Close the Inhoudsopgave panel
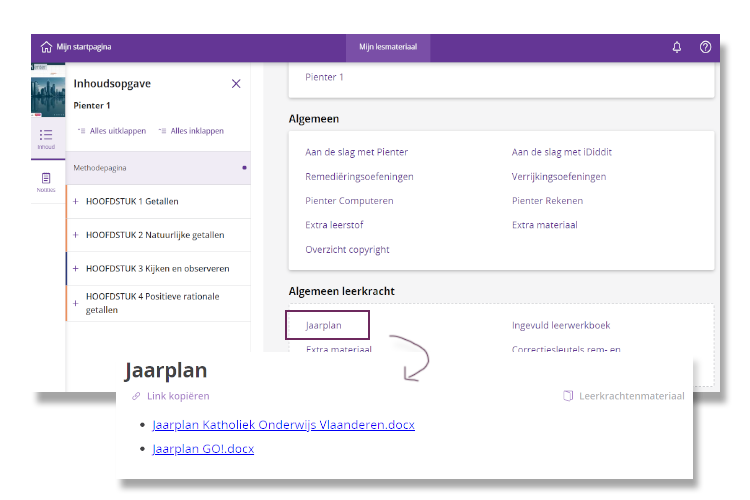750x500 pixels. click(236, 84)
